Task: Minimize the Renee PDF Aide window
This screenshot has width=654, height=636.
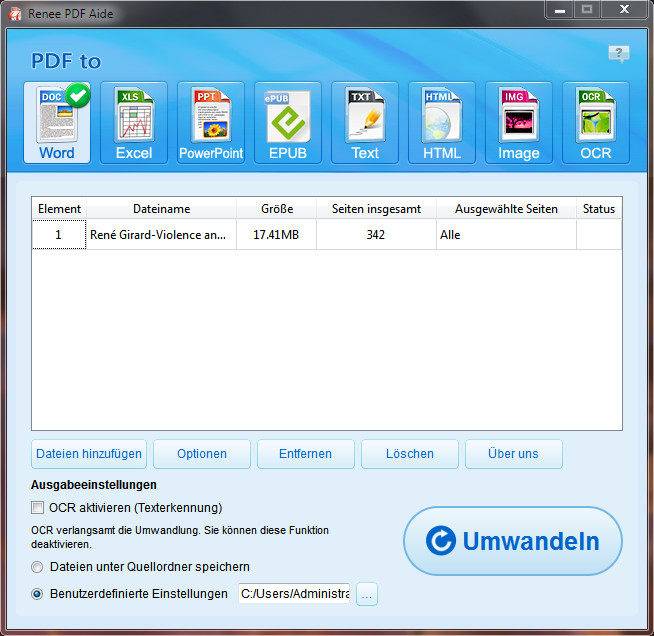Action: (560, 10)
